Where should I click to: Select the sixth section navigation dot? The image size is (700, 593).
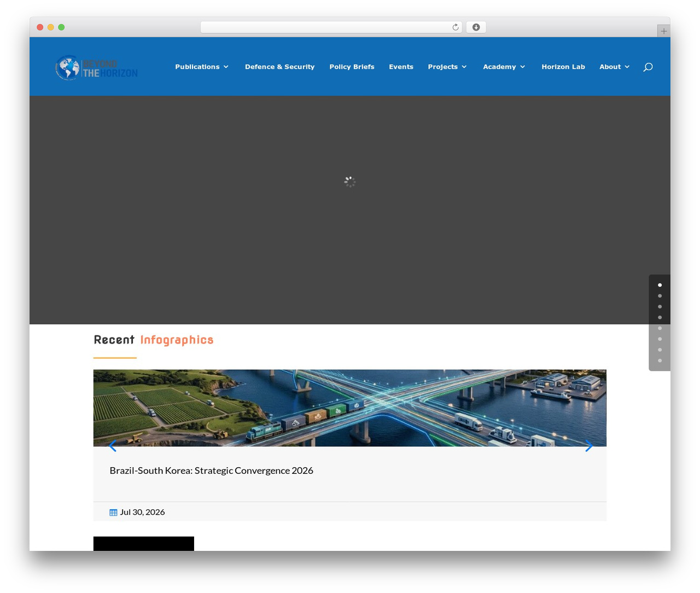pyautogui.click(x=660, y=339)
